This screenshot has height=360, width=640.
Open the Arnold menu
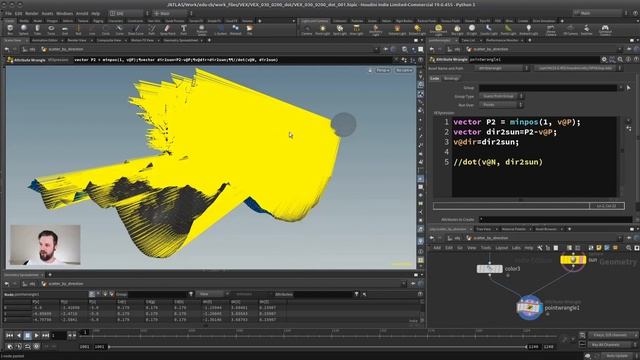tap(82, 13)
